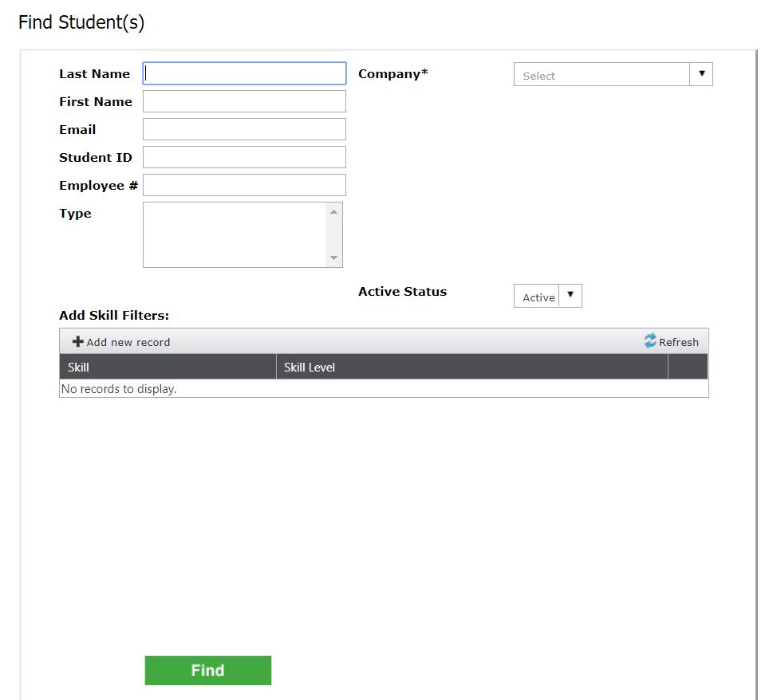Open the Active Status dropdown arrow
The image size is (773, 700).
click(x=570, y=297)
